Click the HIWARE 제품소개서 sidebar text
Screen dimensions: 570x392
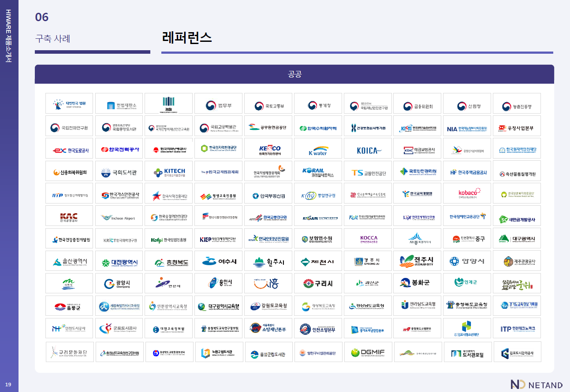(9, 36)
